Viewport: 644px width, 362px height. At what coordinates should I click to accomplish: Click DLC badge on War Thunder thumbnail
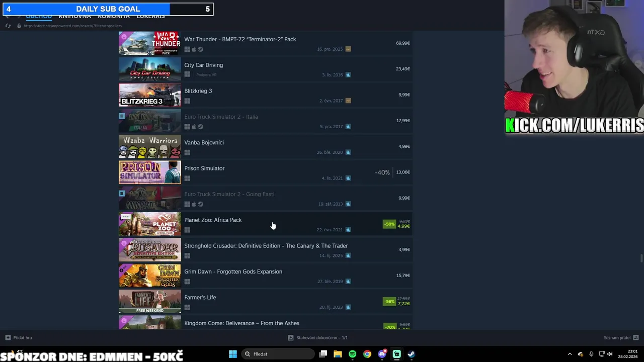click(124, 37)
